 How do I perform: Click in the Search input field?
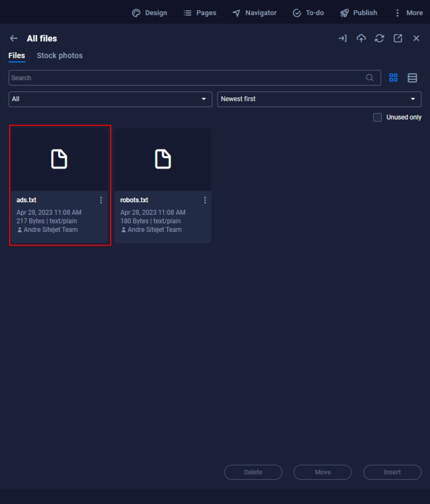185,78
